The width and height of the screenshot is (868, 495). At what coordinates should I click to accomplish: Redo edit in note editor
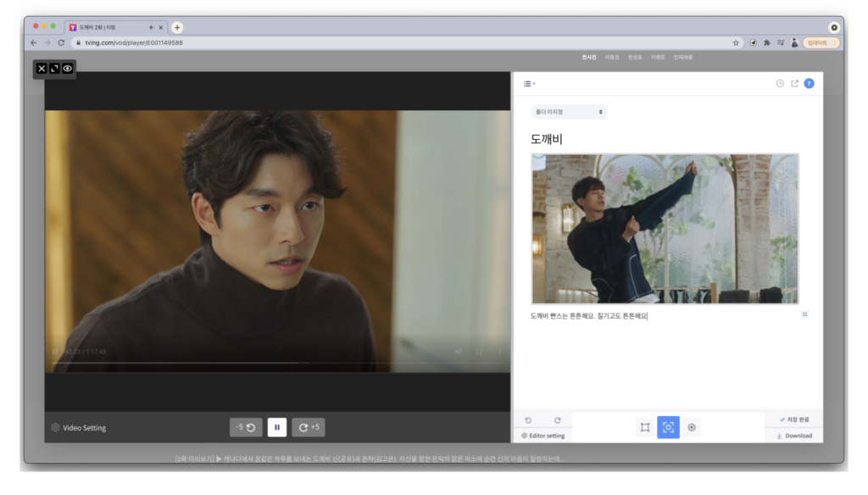click(x=558, y=420)
